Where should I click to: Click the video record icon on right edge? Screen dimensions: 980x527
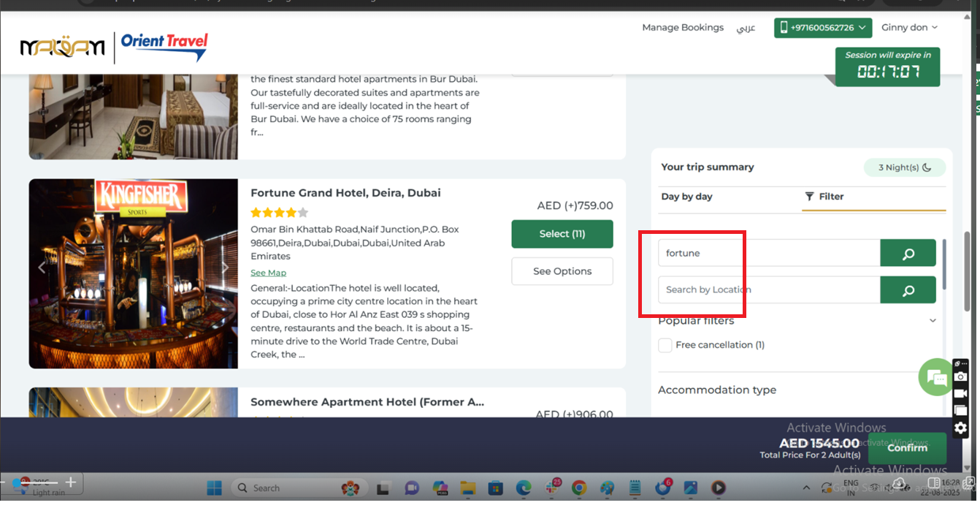(x=960, y=393)
